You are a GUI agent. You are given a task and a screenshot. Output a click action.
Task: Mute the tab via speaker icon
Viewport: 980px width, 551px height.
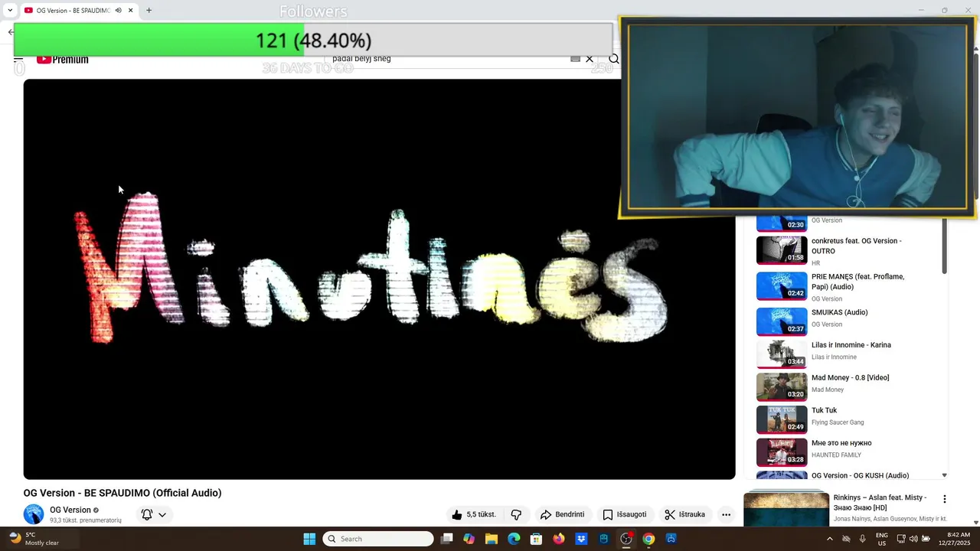tap(118, 10)
